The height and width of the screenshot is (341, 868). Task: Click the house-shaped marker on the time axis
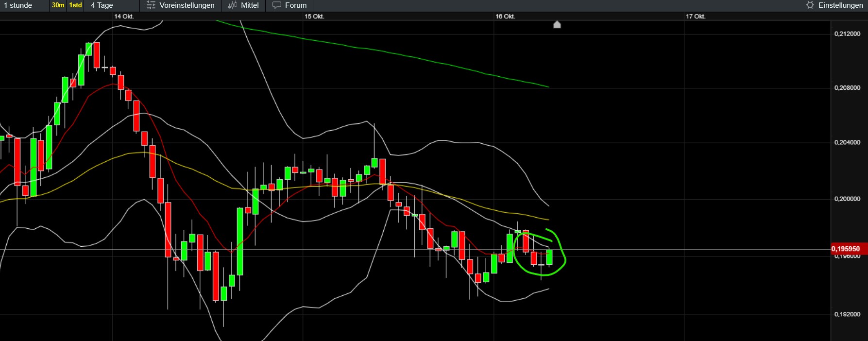point(557,24)
